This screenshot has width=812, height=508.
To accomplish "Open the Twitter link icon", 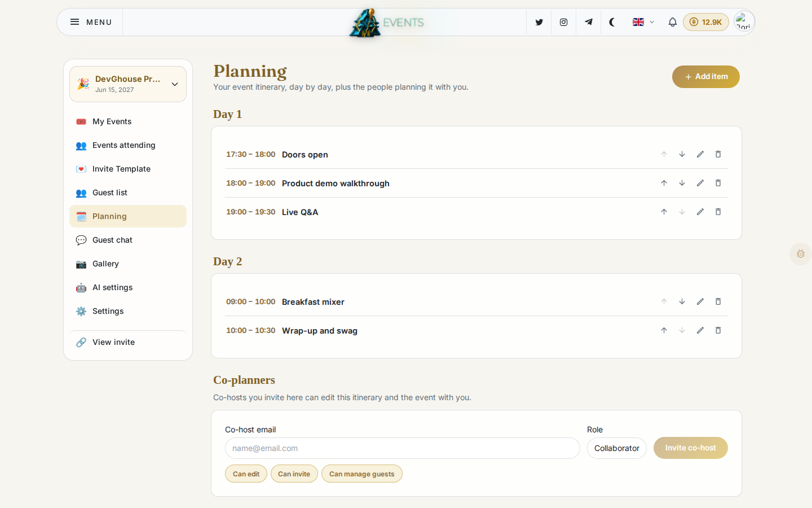I will tap(539, 22).
